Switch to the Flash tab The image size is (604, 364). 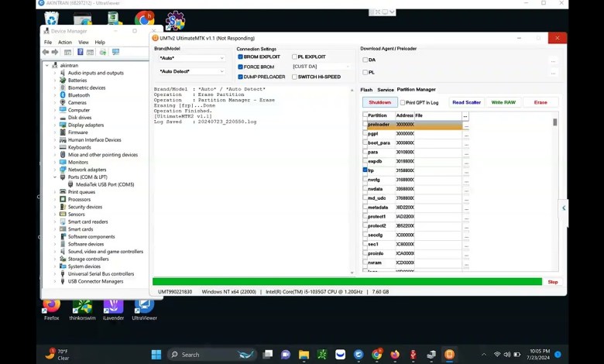click(366, 90)
